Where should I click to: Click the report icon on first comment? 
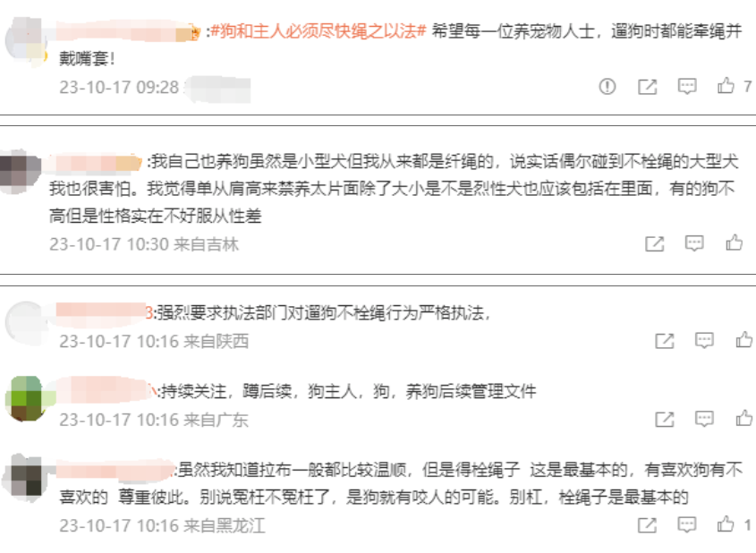[607, 86]
